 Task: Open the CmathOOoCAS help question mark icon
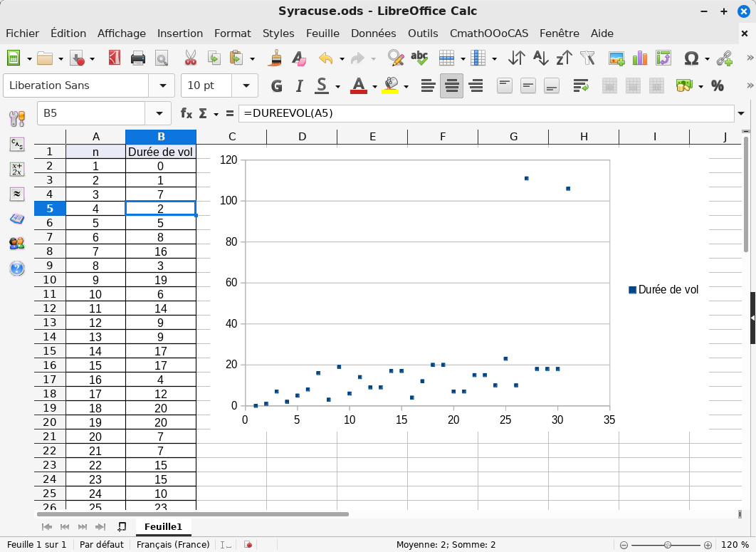point(17,269)
